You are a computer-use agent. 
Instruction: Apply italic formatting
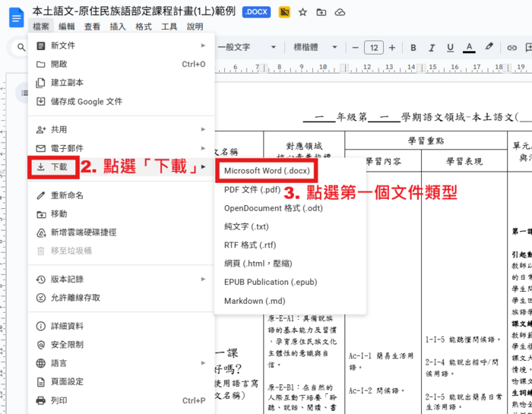click(x=430, y=48)
